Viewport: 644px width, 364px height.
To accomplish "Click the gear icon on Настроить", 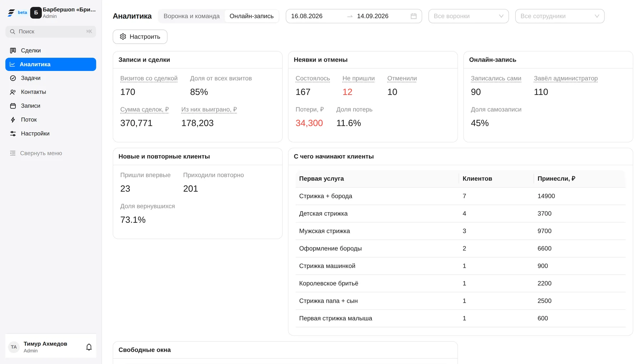I will coord(123,37).
